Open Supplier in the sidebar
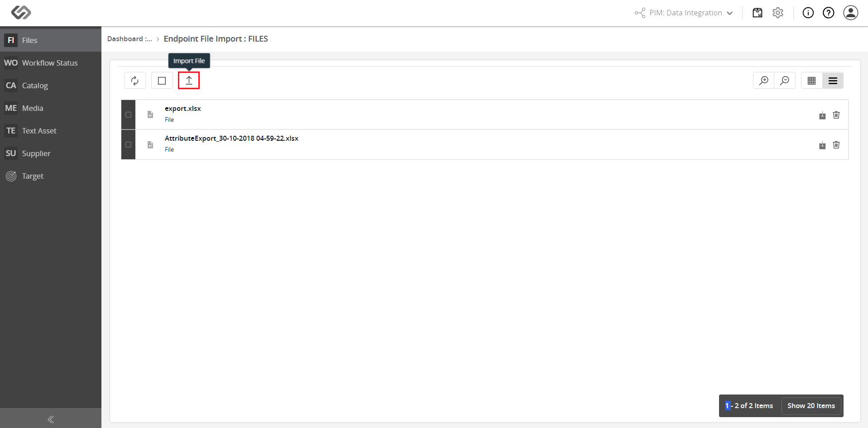Viewport: 868px width, 428px height. click(51, 153)
